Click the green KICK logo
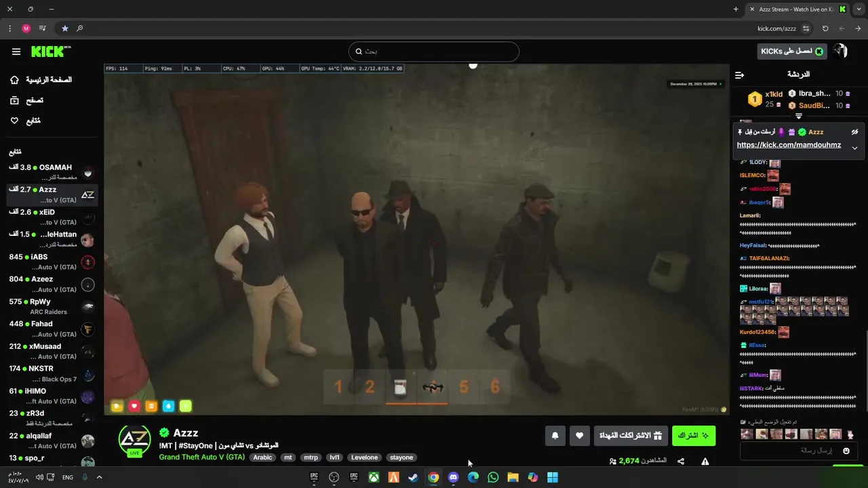868x488 pixels. (x=50, y=52)
